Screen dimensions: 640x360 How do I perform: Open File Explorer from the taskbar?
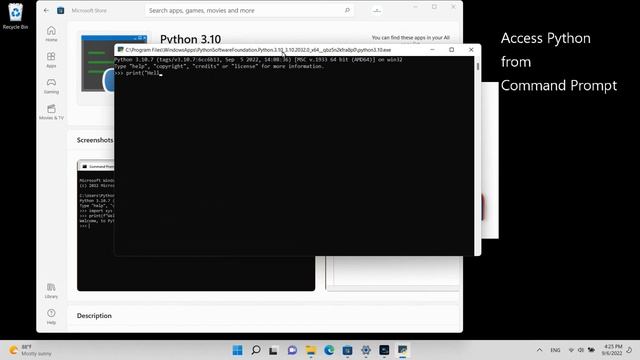[311, 350]
